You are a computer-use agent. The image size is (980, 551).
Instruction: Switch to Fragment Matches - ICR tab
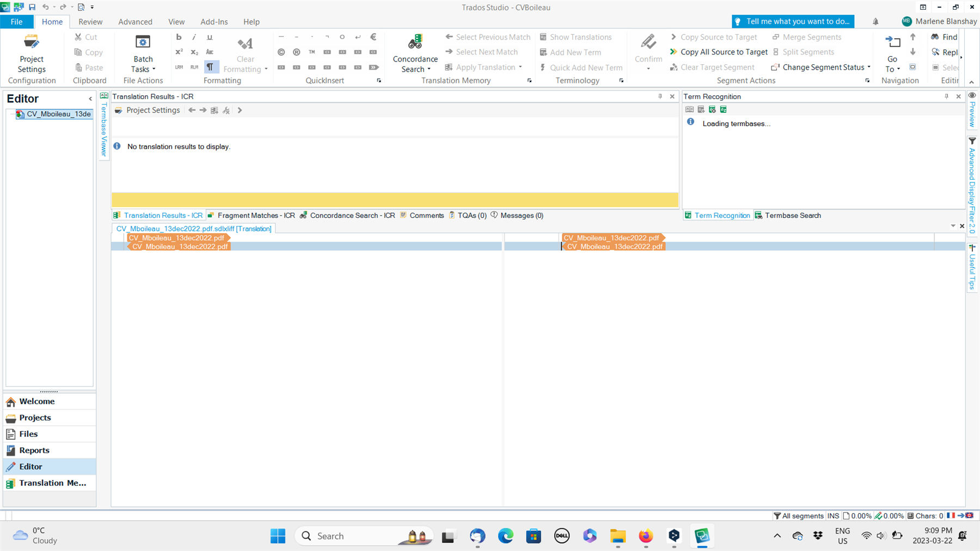(251, 216)
